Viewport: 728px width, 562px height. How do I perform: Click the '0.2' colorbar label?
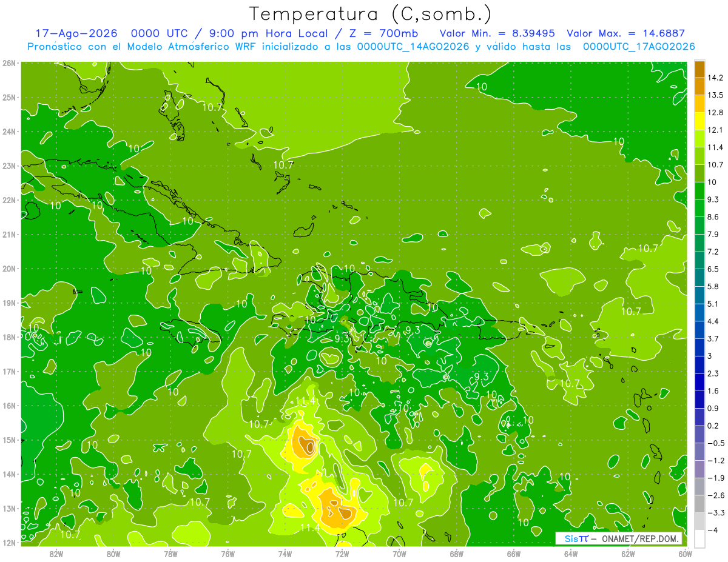tap(713, 426)
